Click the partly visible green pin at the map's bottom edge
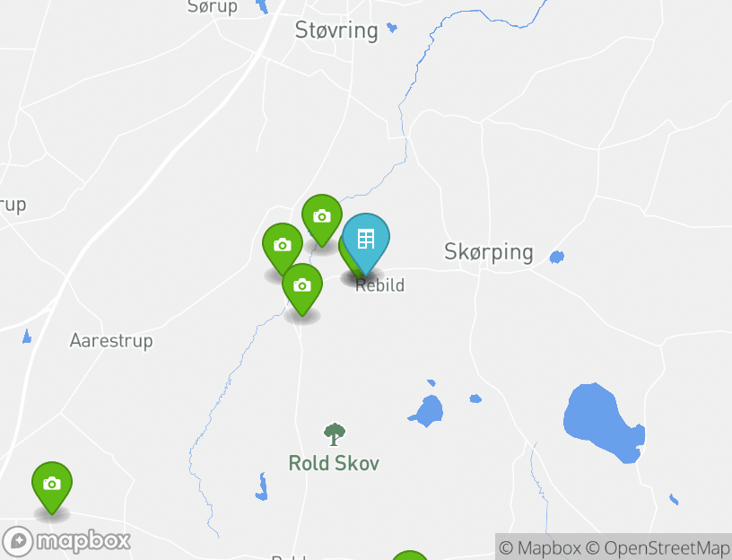732x560 pixels. click(409, 556)
